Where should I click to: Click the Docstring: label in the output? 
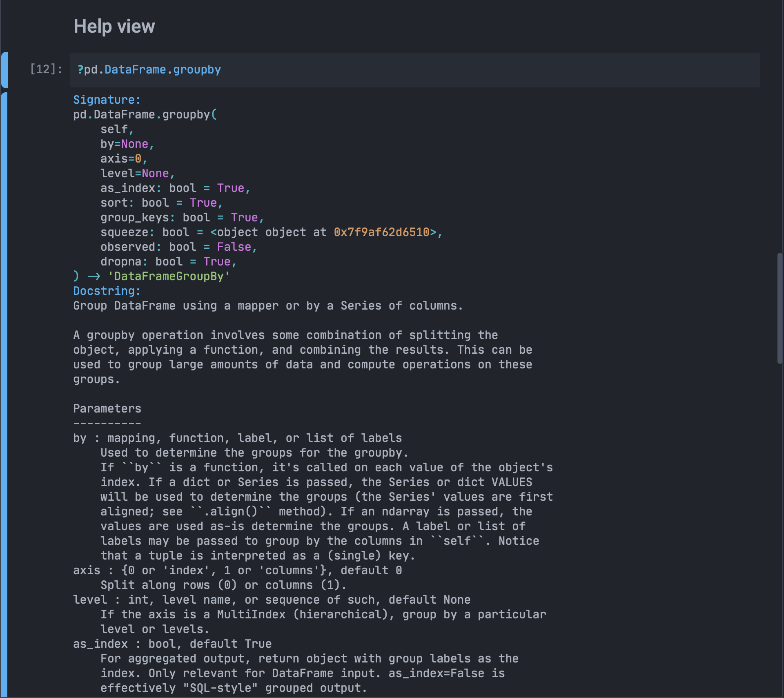(x=107, y=291)
